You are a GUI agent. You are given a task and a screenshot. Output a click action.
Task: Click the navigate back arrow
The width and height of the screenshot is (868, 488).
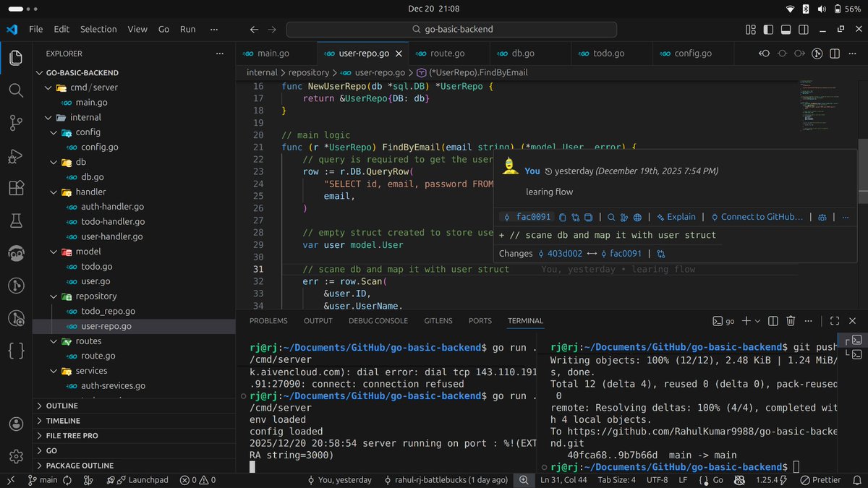(254, 30)
